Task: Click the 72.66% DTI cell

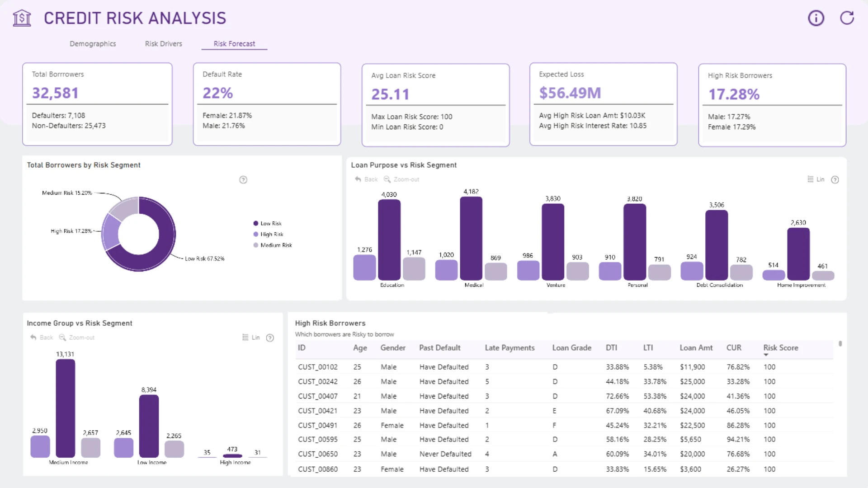Action: point(618,396)
